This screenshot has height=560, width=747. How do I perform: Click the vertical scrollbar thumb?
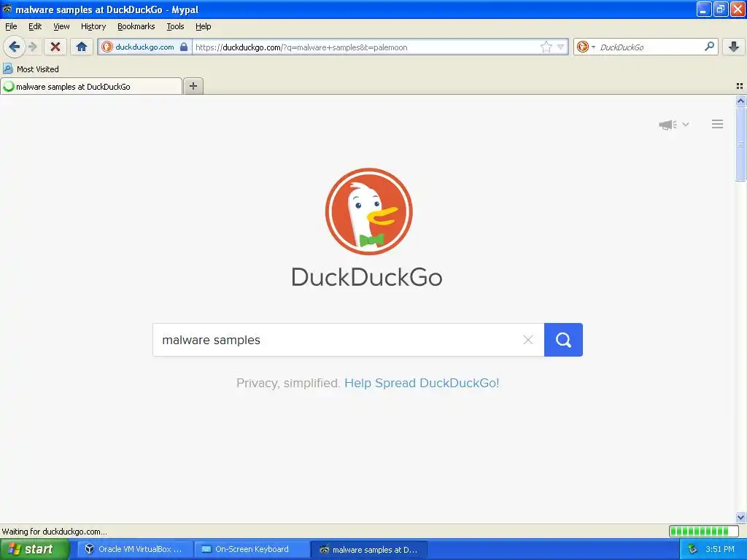tap(740, 144)
